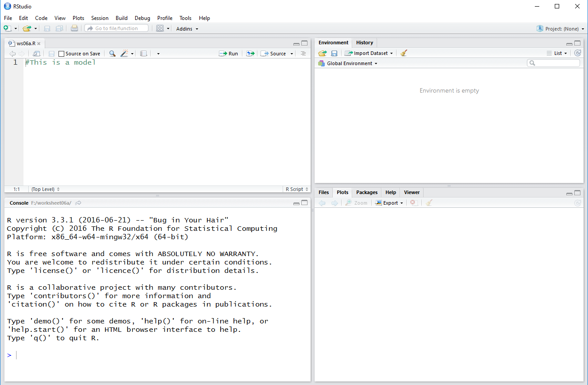588x385 pixels.
Task: Open the Tools menu
Action: point(185,18)
